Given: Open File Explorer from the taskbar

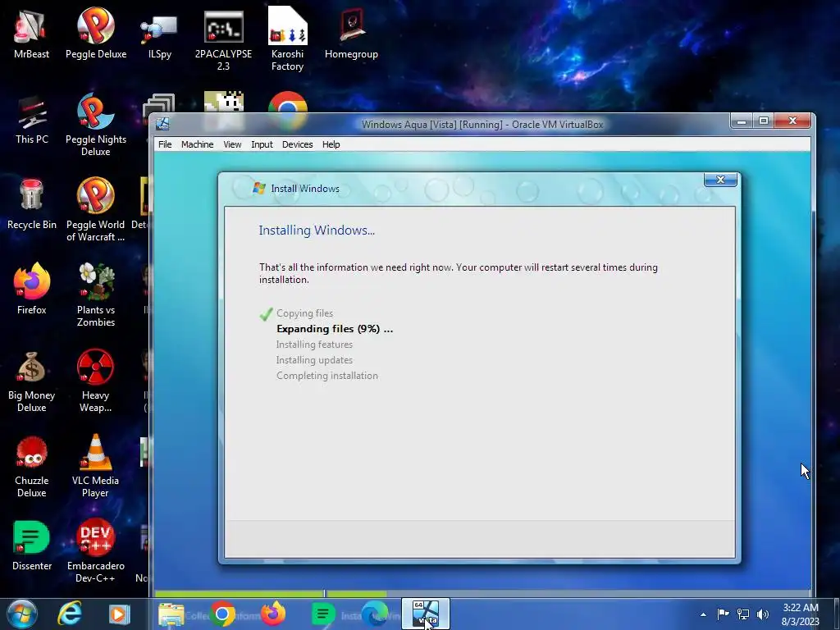Looking at the screenshot, I should [171, 614].
